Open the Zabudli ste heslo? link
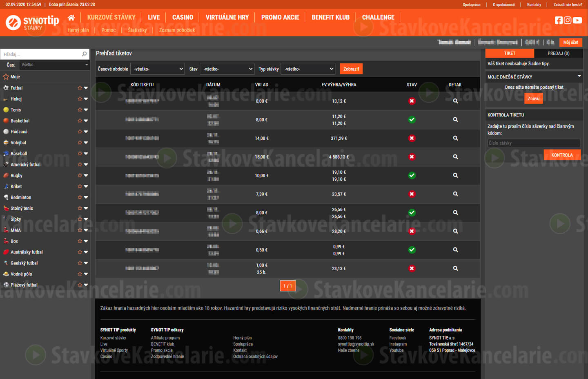The image size is (588, 379). point(568,5)
